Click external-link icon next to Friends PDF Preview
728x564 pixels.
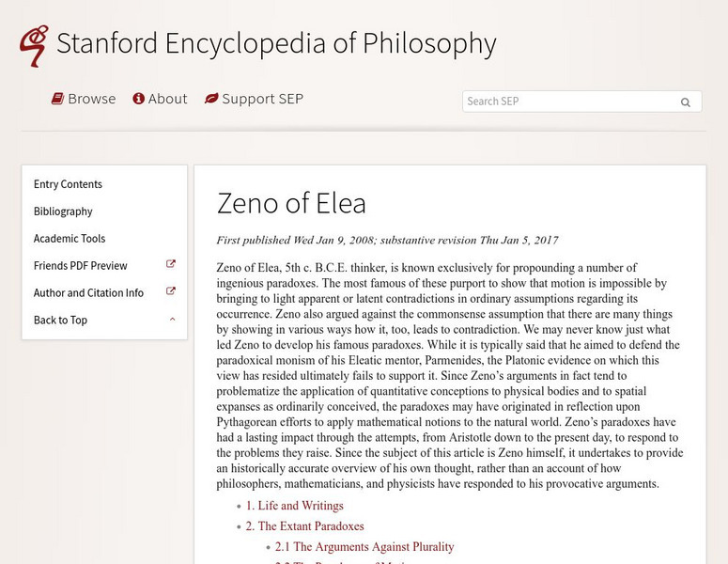171,265
